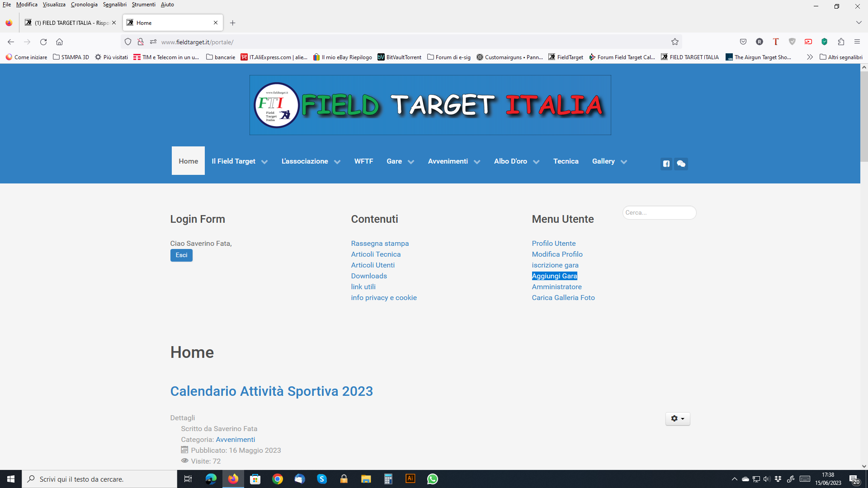Open WhatsApp from the taskbar

(x=432, y=479)
